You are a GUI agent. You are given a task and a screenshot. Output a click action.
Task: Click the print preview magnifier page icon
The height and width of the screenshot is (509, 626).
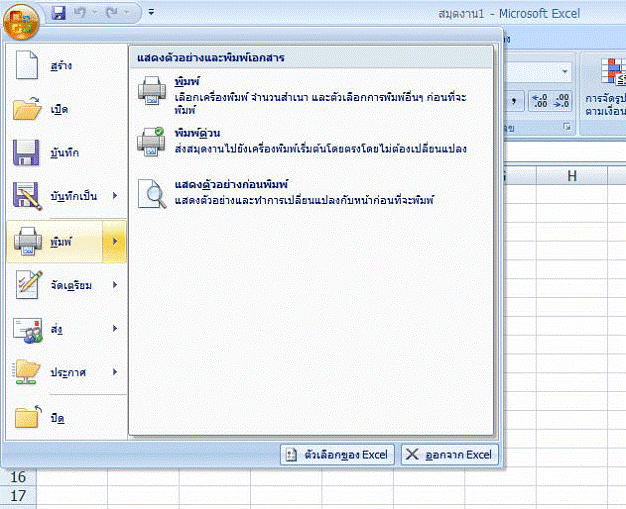click(x=152, y=194)
